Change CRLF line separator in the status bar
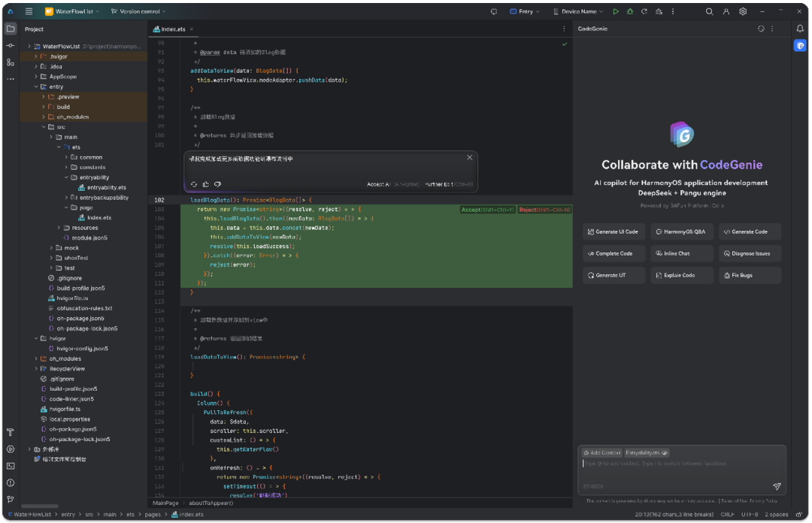 click(727, 515)
